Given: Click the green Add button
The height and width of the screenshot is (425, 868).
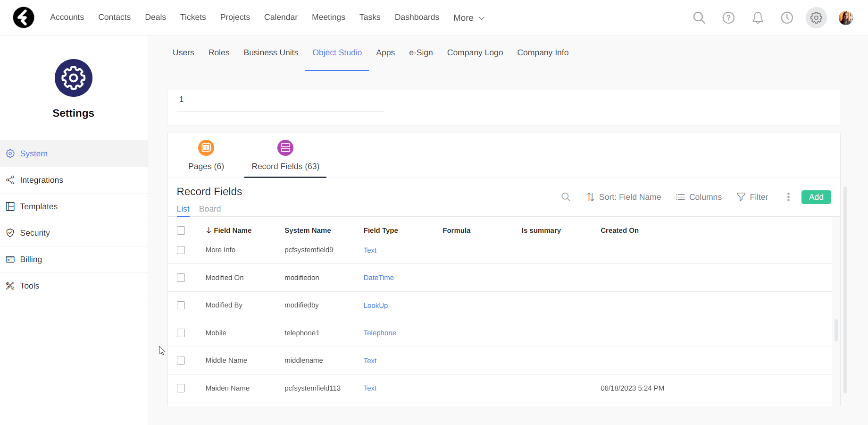Looking at the screenshot, I should [x=816, y=197].
